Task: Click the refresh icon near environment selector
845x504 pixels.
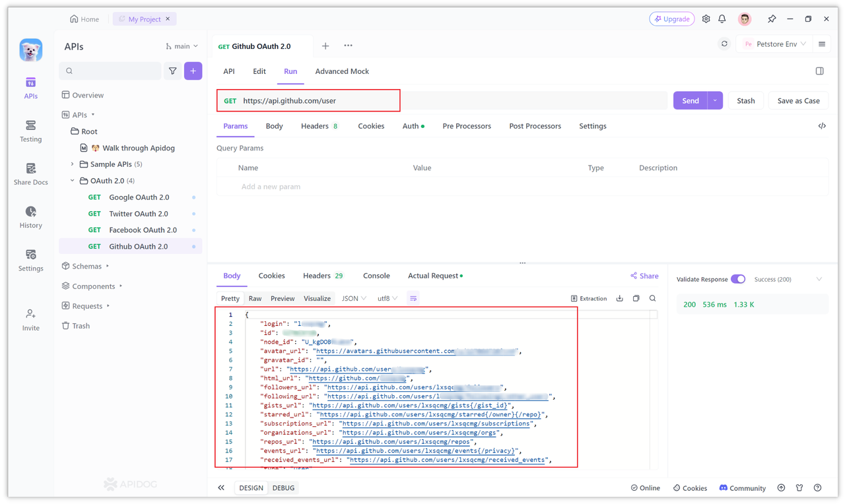Action: pos(724,44)
